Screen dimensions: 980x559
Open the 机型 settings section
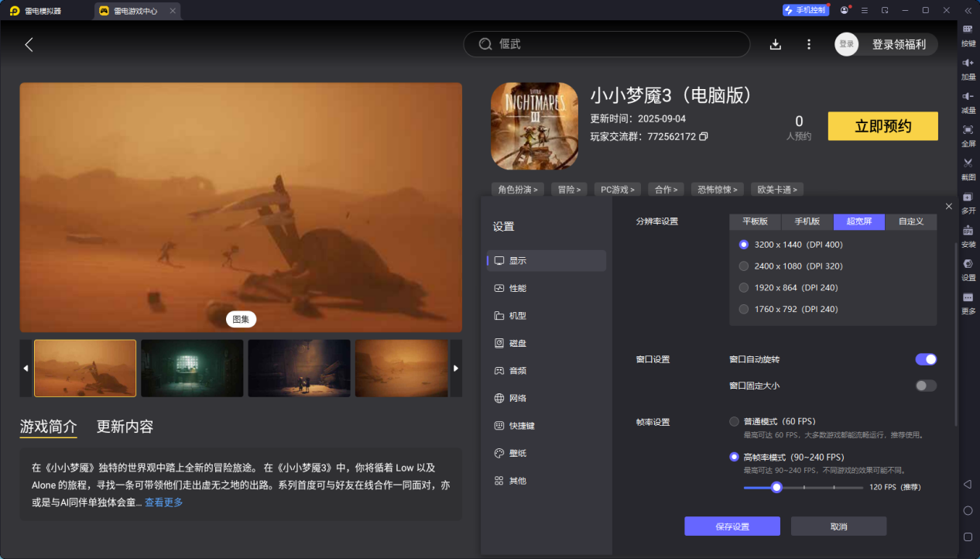pos(547,316)
